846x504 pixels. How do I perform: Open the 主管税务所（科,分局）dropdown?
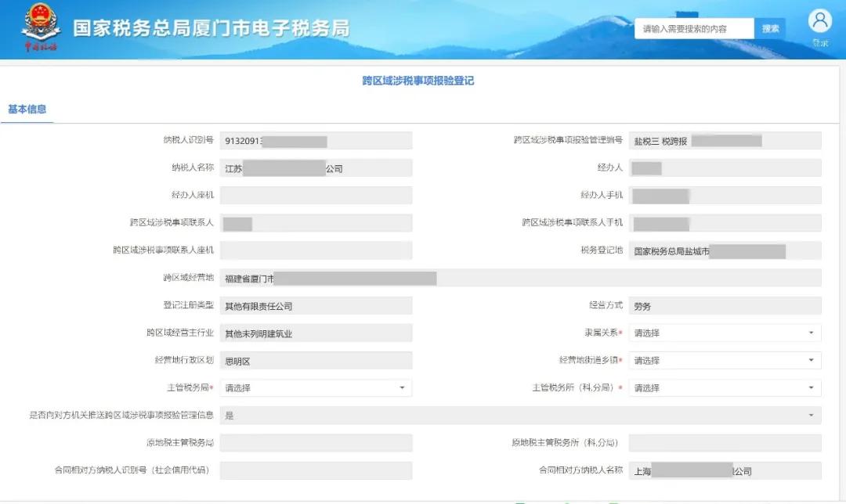725,387
